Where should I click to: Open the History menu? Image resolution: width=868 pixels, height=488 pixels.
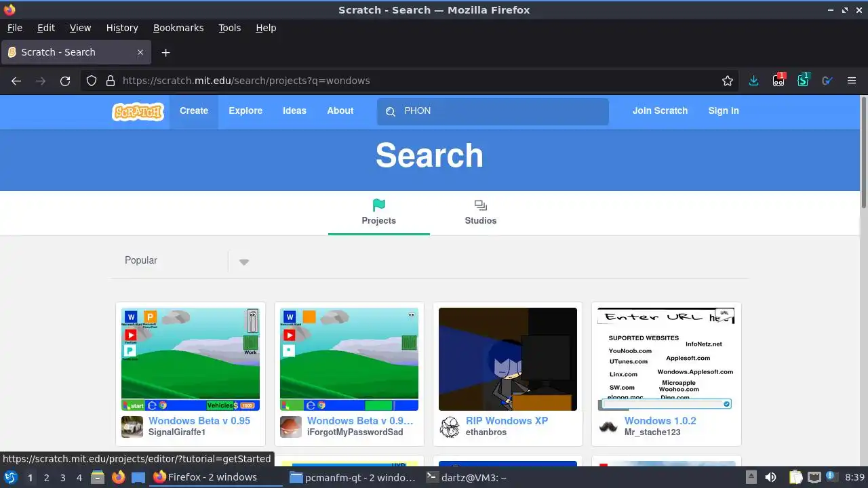pos(122,28)
